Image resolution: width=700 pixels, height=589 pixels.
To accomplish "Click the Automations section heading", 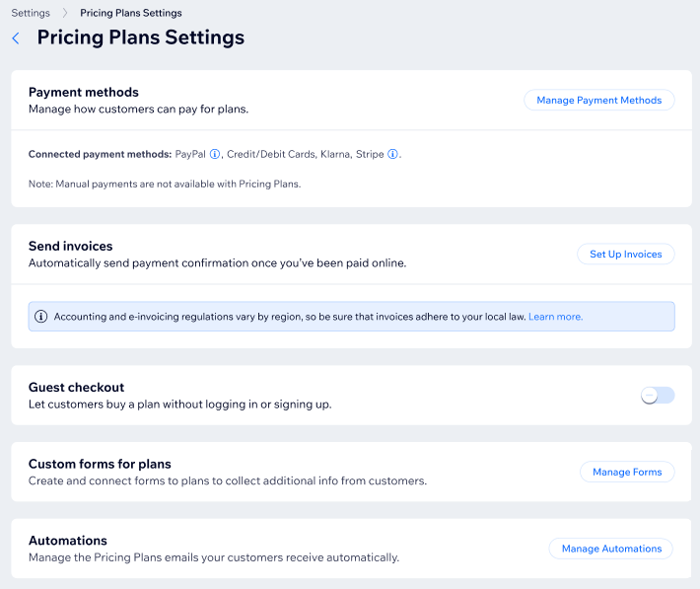I will tap(67, 541).
